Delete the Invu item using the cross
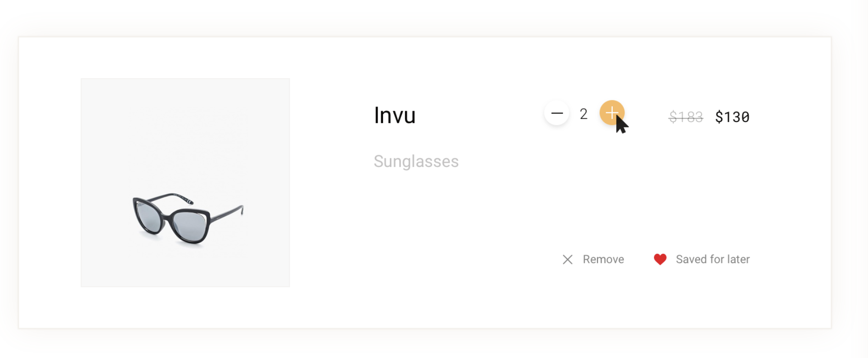 [568, 259]
